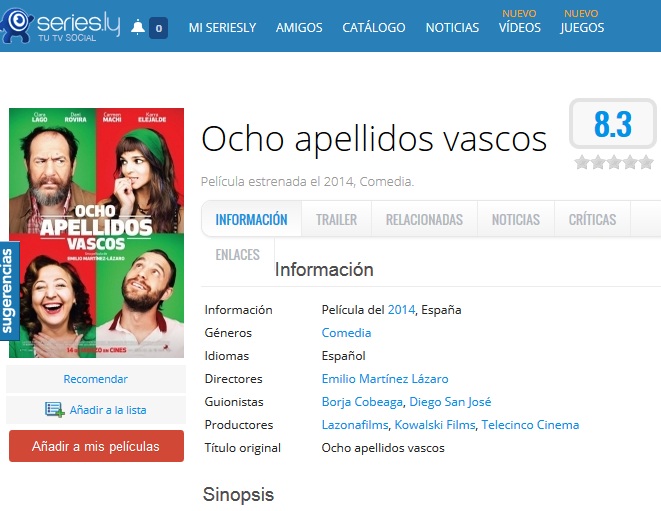Select the INFORMACIÓN tab
The width and height of the screenshot is (661, 511).
251,219
